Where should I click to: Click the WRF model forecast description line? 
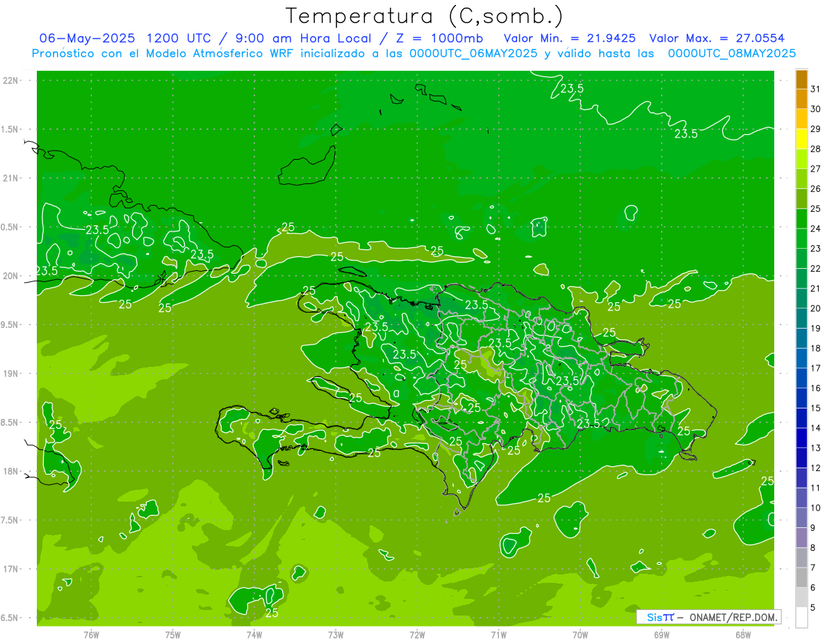coord(414,53)
